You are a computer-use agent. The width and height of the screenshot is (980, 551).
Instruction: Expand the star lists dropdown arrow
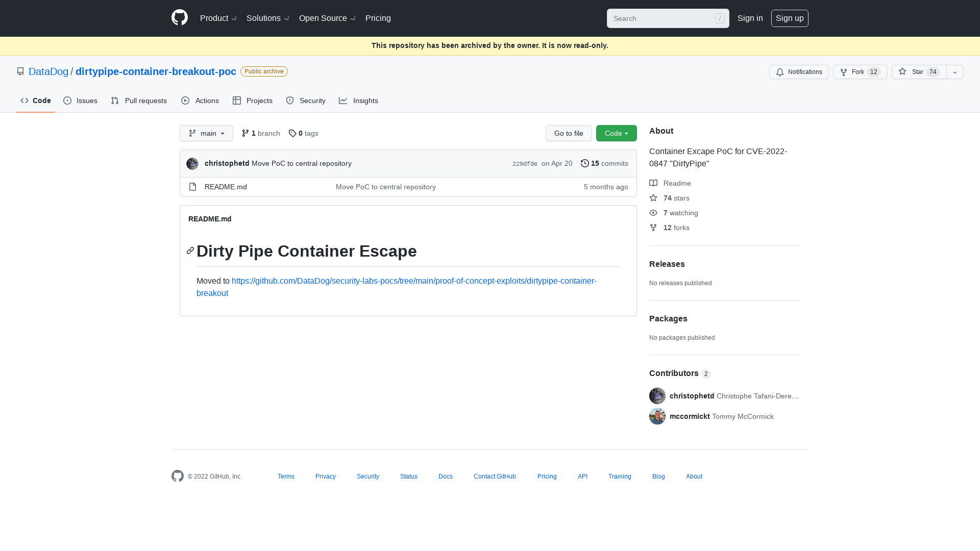(955, 72)
